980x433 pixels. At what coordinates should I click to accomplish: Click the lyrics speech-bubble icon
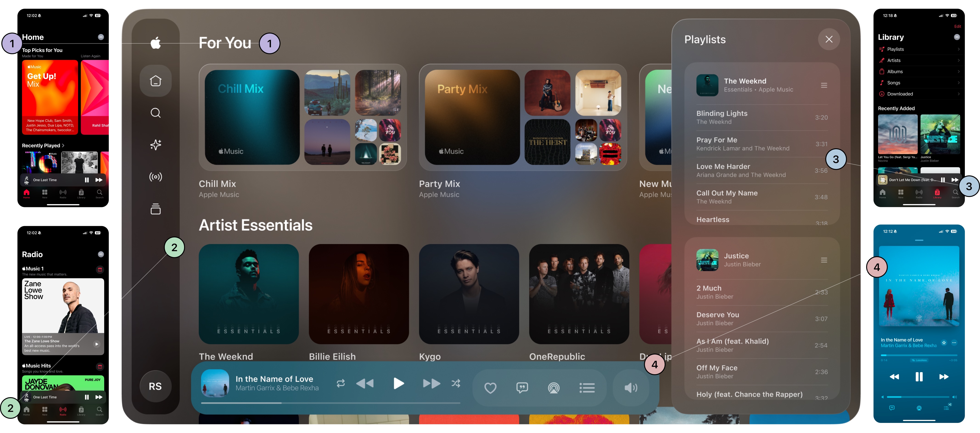(522, 388)
